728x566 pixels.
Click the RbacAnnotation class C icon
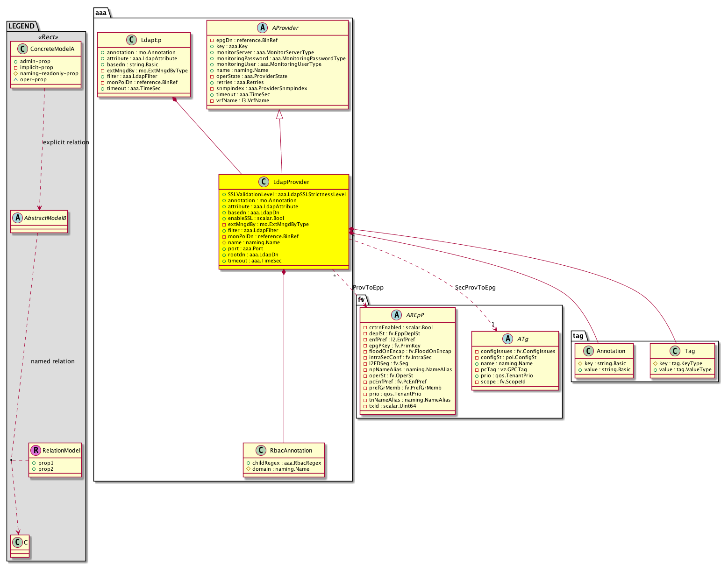[261, 451]
